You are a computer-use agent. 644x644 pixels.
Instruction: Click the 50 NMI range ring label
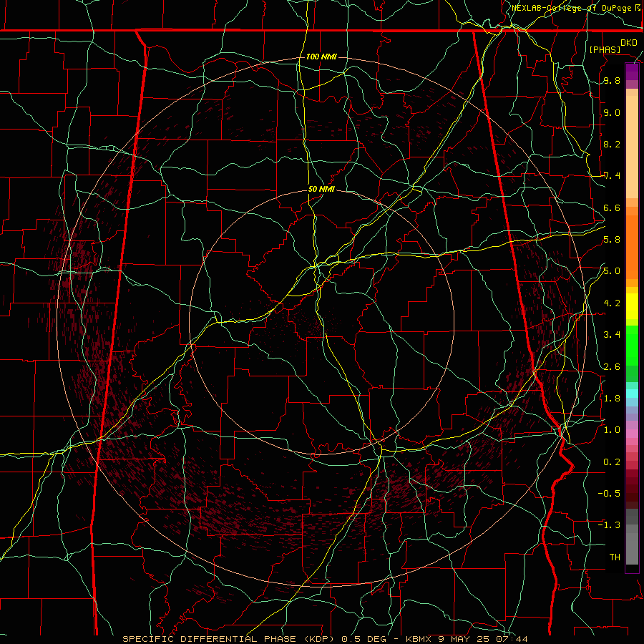pos(321,189)
